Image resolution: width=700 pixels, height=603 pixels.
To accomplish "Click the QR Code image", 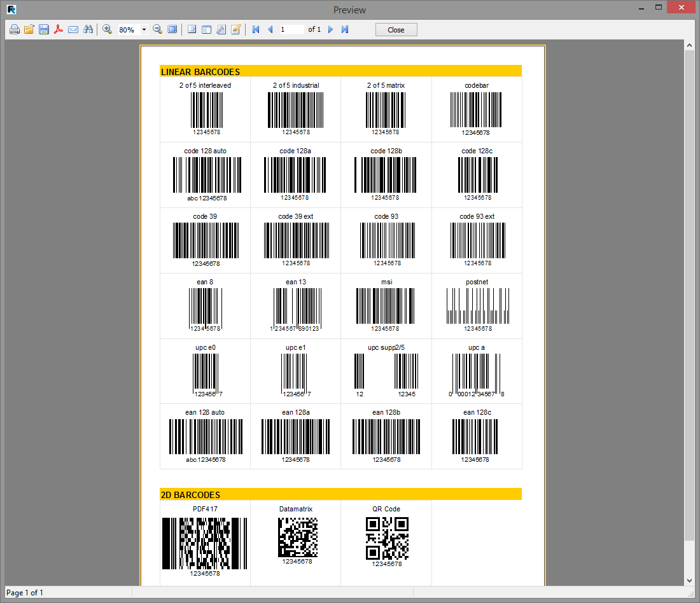I will pos(387,538).
